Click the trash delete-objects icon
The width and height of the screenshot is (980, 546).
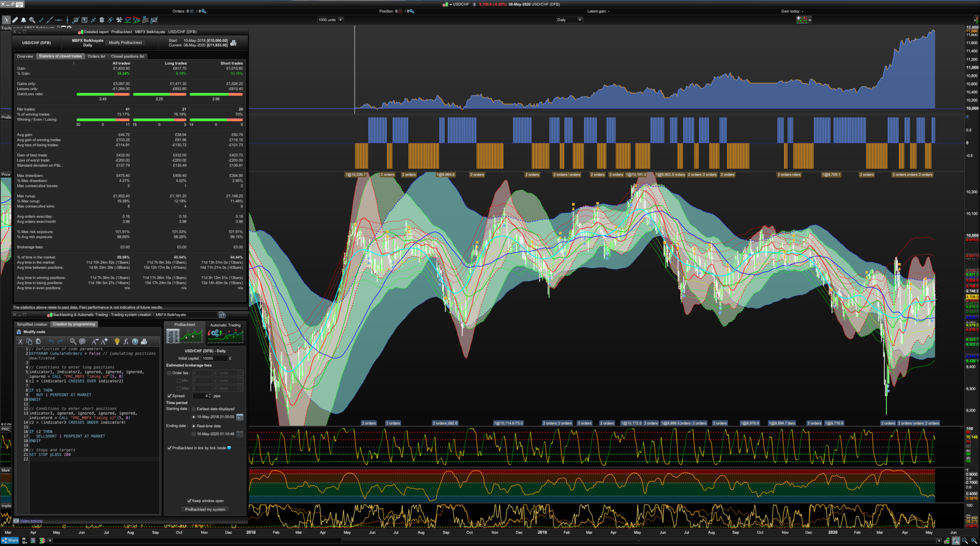101,20
